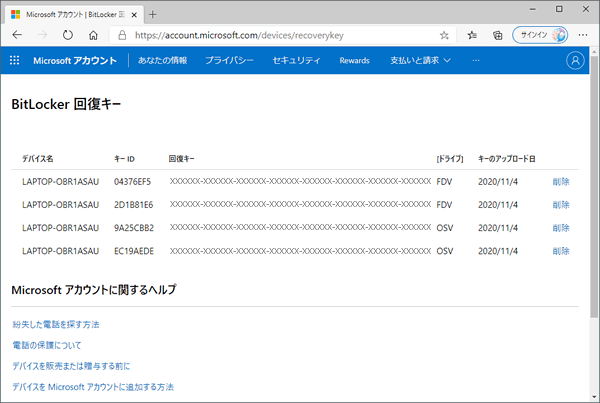The height and width of the screenshot is (403, 600).
Task: Click the key ID 04376EF5 cell
Action: pyautogui.click(x=132, y=182)
